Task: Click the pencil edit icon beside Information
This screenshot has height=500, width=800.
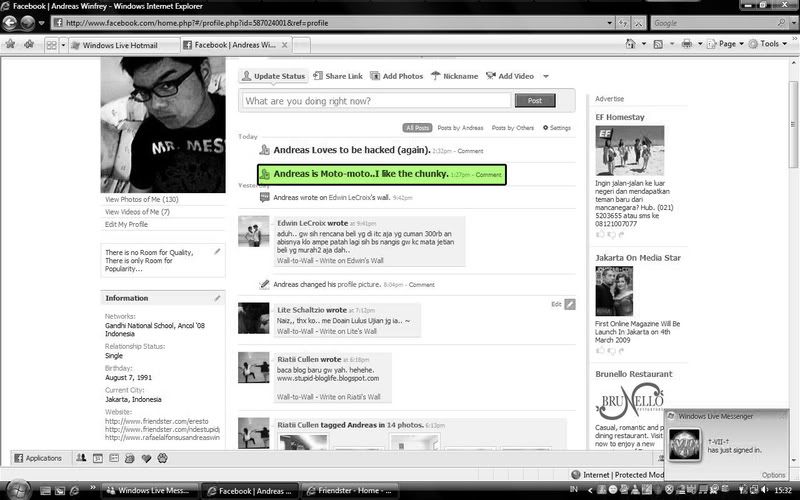Action: [217, 298]
